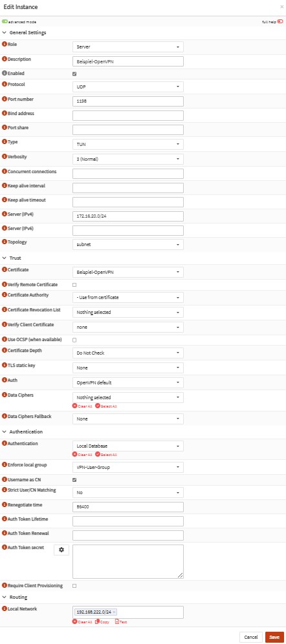Click Clear All icon under Data Ciphers
286x644 pixels.
click(74, 406)
